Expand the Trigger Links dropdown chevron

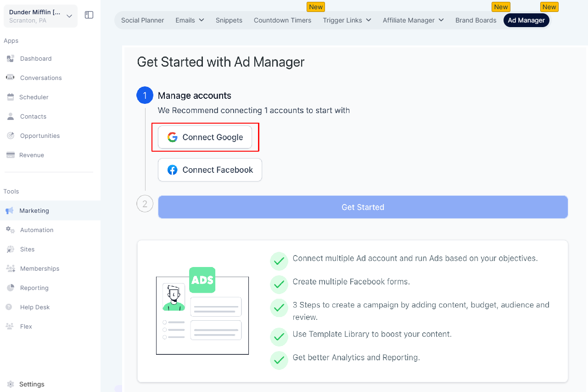(x=368, y=20)
